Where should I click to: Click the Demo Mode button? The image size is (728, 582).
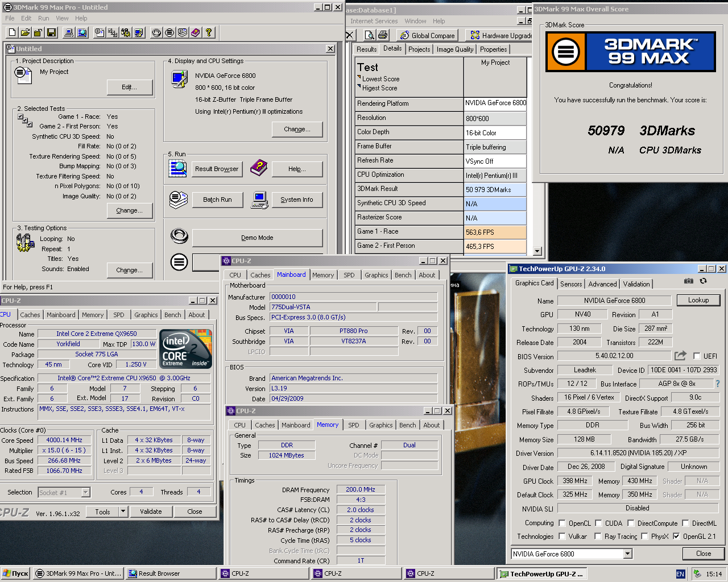(x=257, y=238)
